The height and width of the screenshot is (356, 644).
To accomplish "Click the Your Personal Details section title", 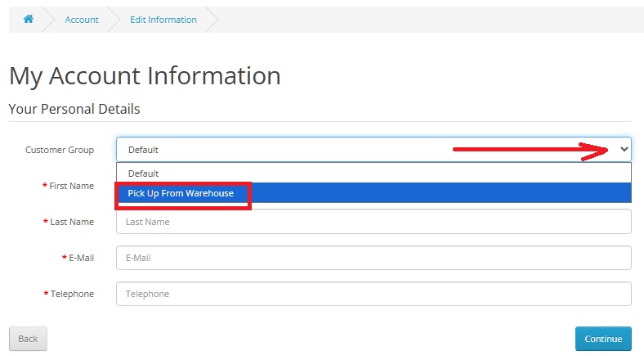I will point(74,109).
